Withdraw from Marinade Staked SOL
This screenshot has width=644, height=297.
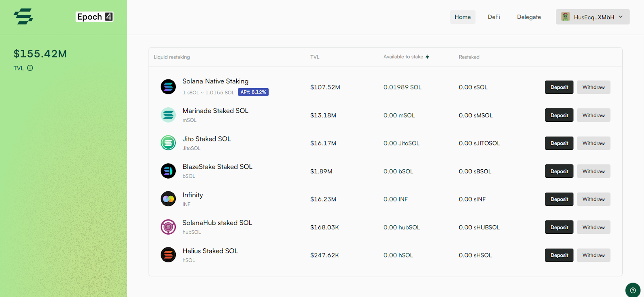point(593,115)
